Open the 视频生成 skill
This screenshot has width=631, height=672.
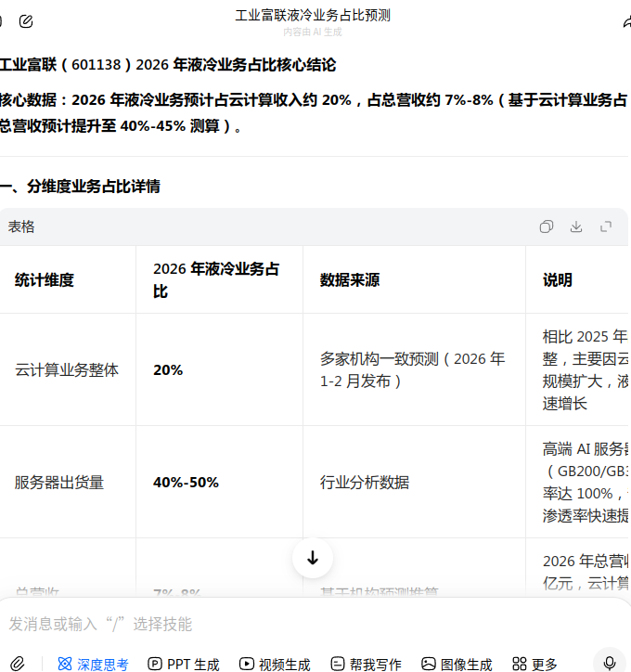coord(275,665)
